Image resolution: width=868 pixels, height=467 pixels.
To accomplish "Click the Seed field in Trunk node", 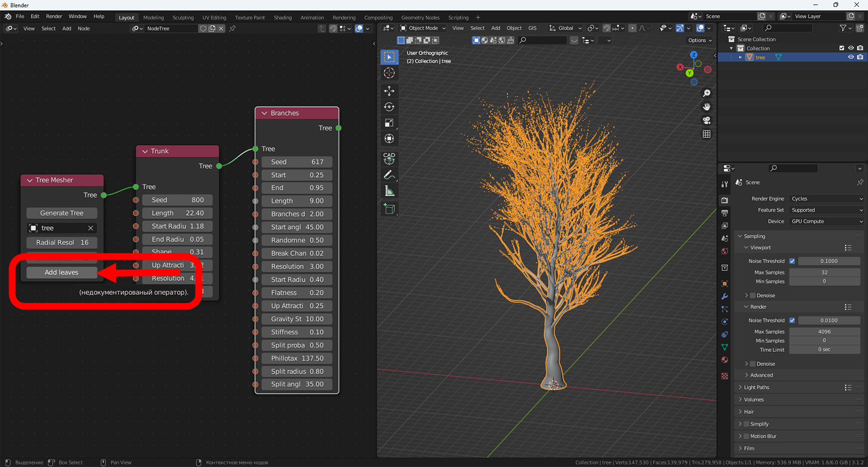I will [x=177, y=200].
